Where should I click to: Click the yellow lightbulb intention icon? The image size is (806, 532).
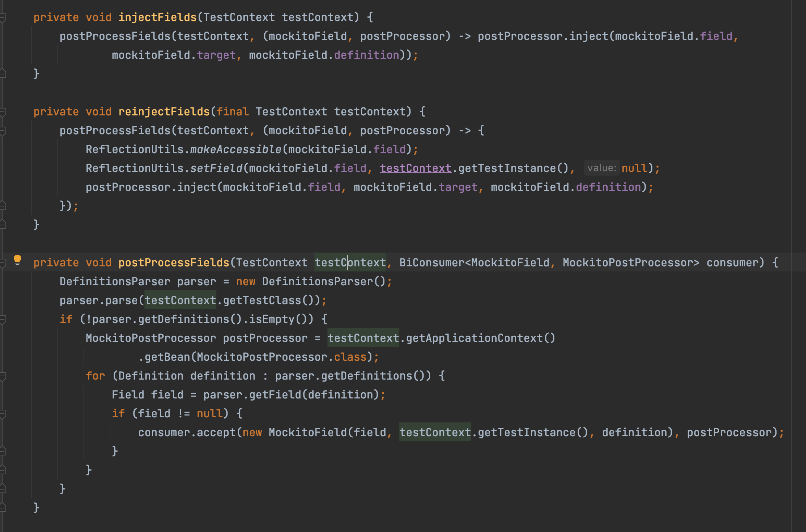[17, 260]
